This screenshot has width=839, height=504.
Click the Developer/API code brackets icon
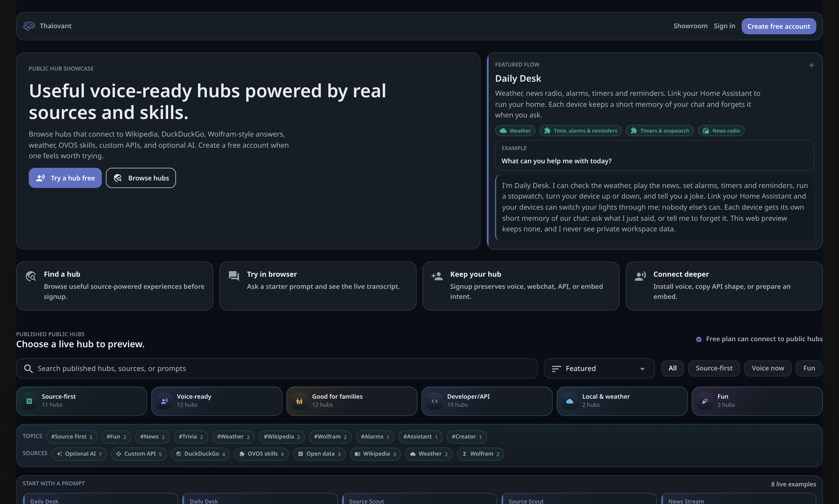(434, 401)
